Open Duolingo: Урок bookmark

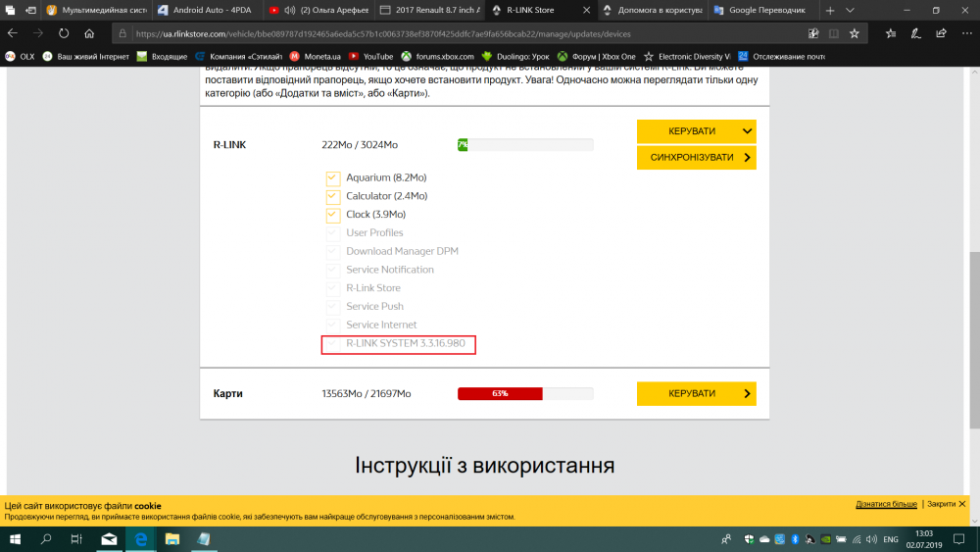[515, 56]
